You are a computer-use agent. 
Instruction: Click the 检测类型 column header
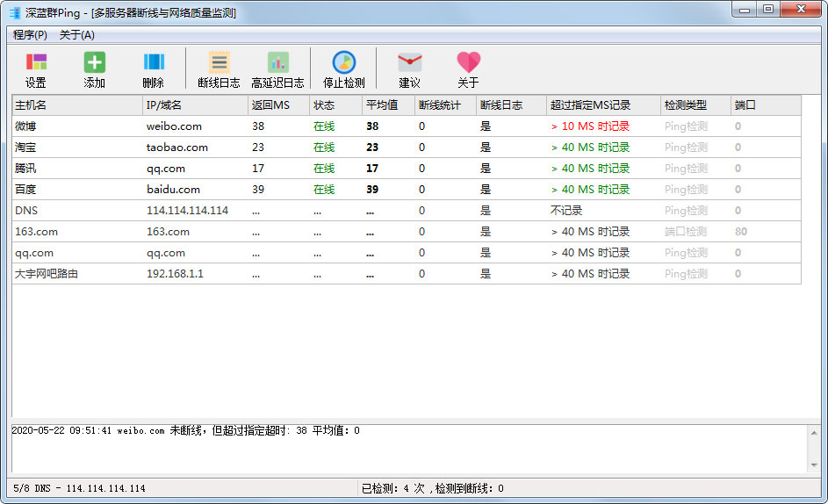(695, 105)
